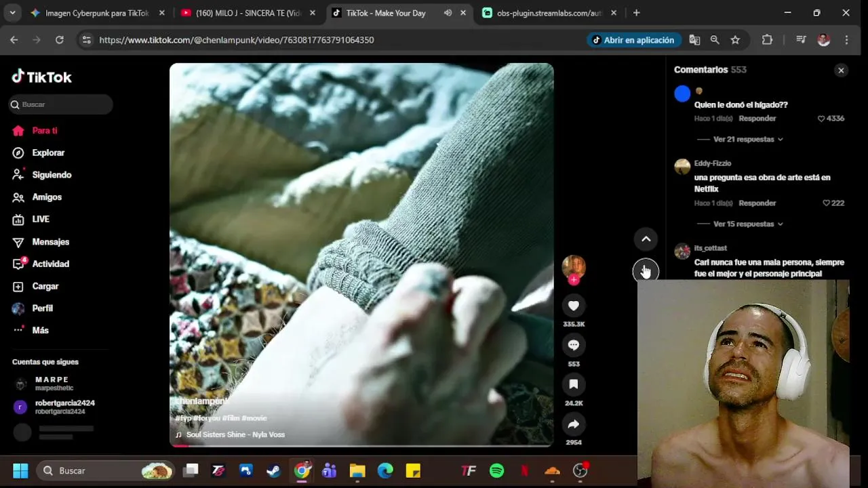
Task: Click the video progress bar
Action: point(361,445)
